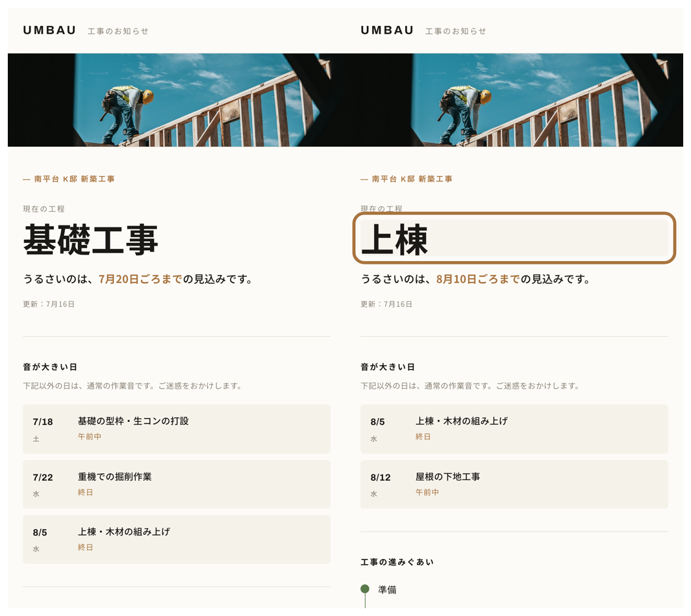Click the highlighted text 7月20日ごろまで
Viewport: 691px width, 616px height.
(x=140, y=279)
